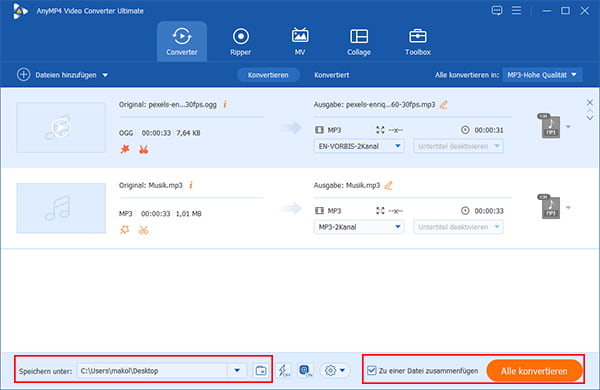Click the pexels output duration 00:00:31
This screenshot has height=390, width=600.
click(x=489, y=130)
